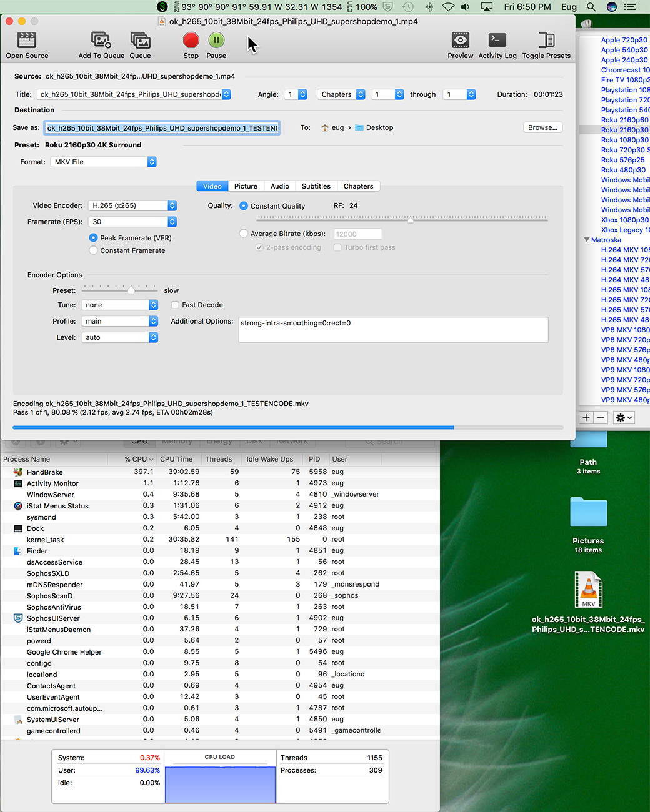
Task: Click the encoding progress bar
Action: 288,427
